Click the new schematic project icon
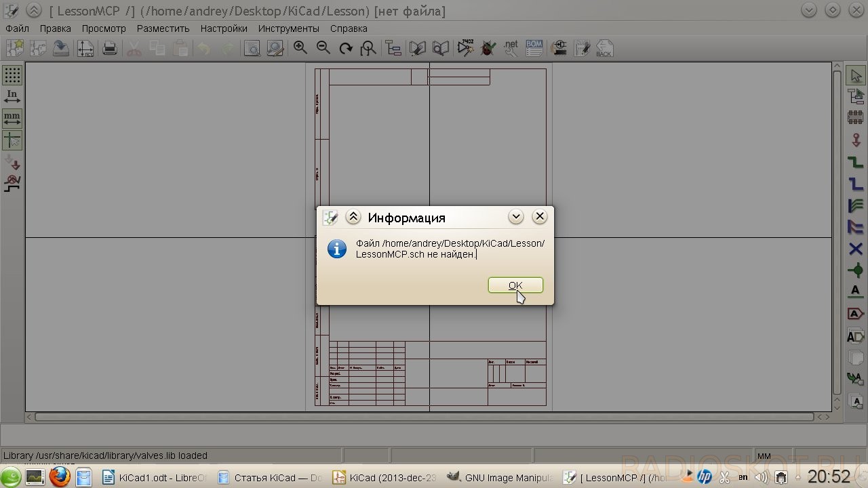The height and width of the screenshot is (488, 868). click(15, 48)
